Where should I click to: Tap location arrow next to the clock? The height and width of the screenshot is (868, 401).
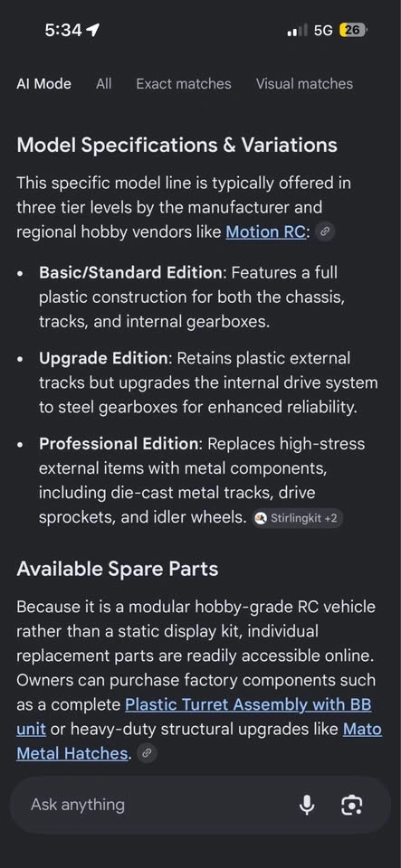click(x=93, y=30)
